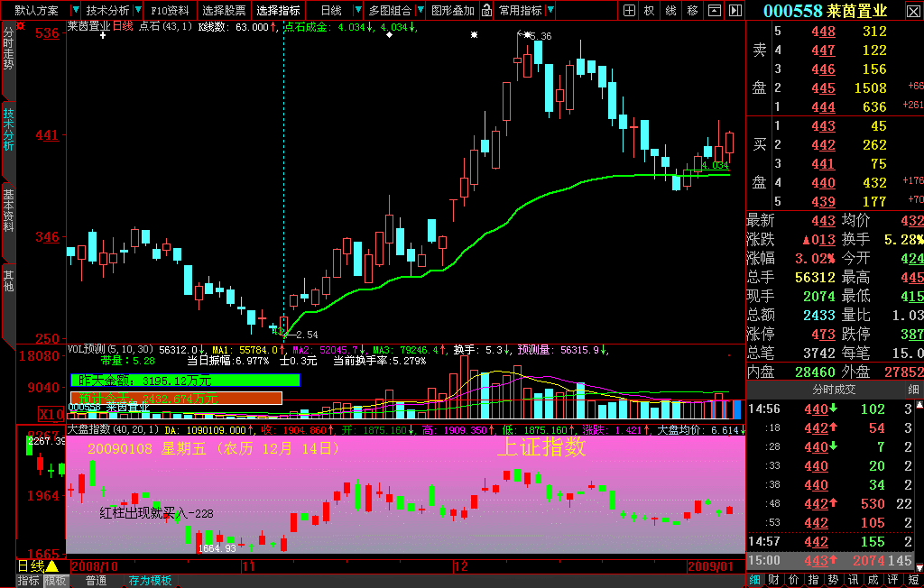Click the 000558 莱茵置业 title header
The image size is (924, 588).
pos(825,11)
